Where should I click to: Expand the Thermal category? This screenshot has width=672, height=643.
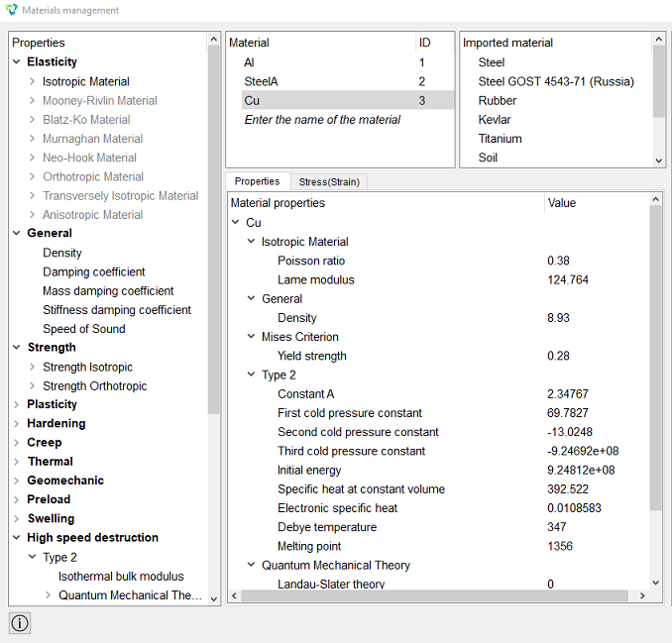[x=16, y=462]
